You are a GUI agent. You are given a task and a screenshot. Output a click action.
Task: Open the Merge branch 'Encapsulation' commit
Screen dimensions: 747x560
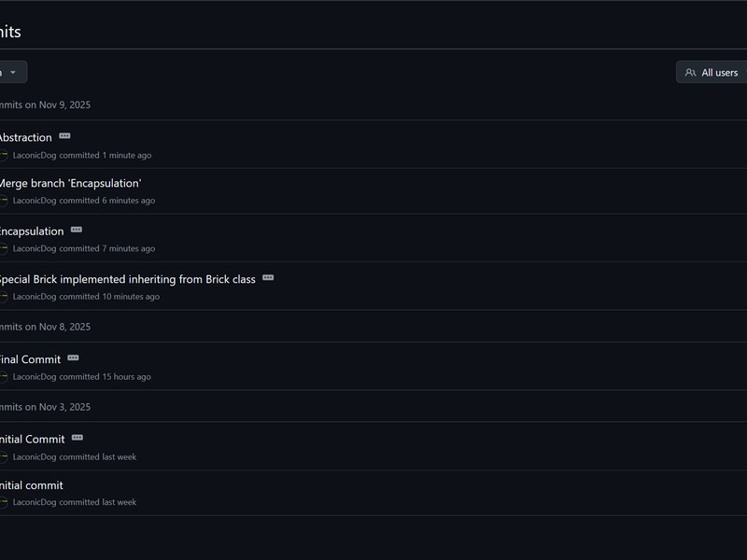tap(69, 183)
